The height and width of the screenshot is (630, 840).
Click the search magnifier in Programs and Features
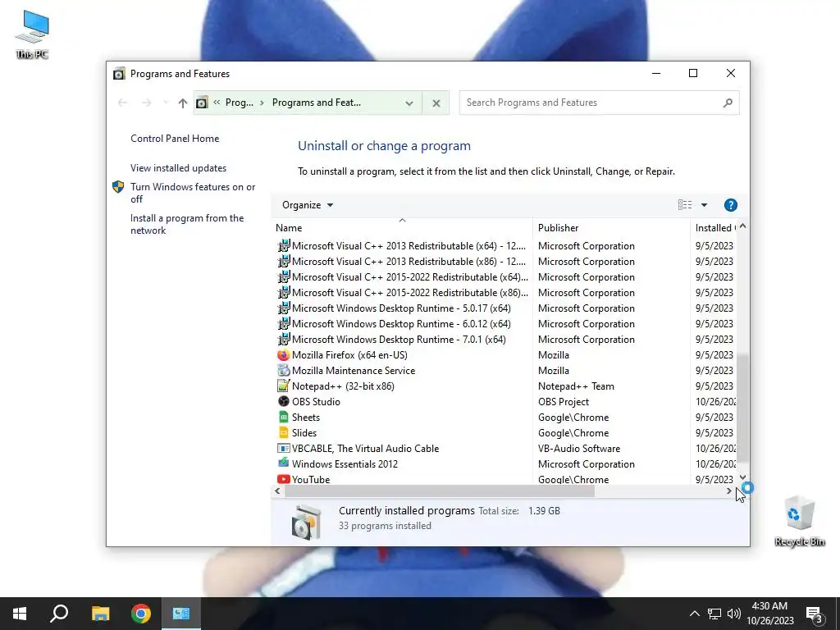pos(728,103)
